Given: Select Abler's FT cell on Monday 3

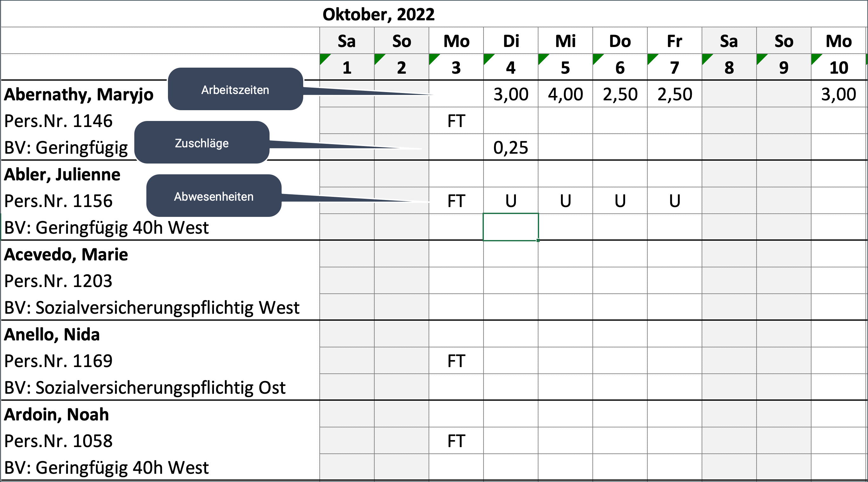Looking at the screenshot, I should coord(456,201).
